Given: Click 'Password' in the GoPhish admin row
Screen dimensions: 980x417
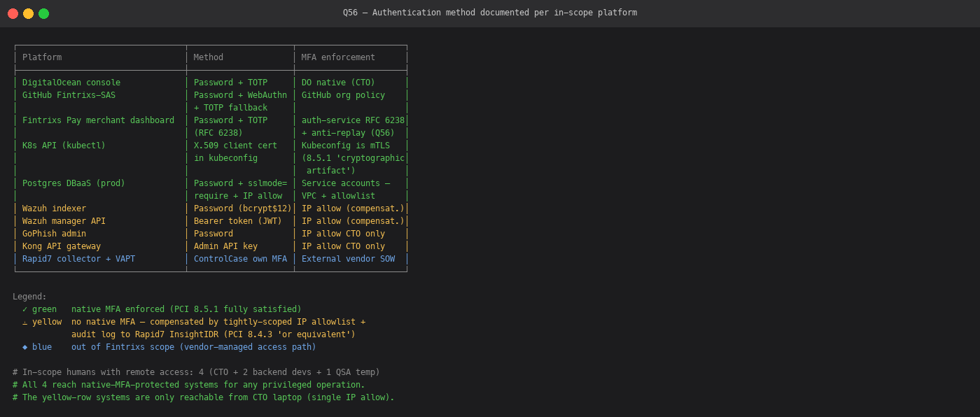Looking at the screenshot, I should point(213,234).
